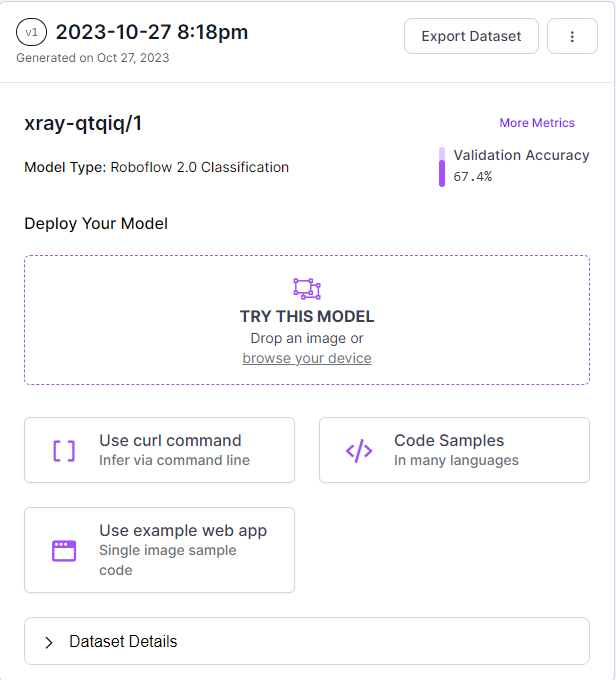
Task: Click the v1 version badge circle
Action: coord(31,33)
